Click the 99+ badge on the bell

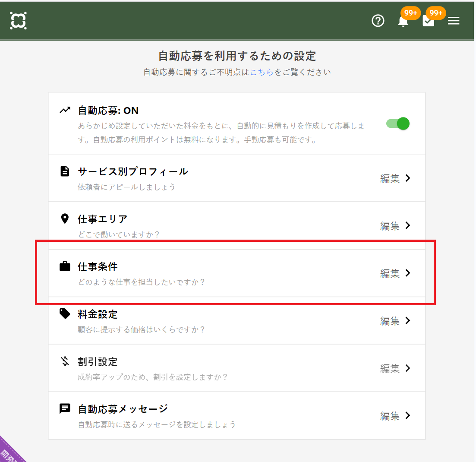pyautogui.click(x=410, y=13)
